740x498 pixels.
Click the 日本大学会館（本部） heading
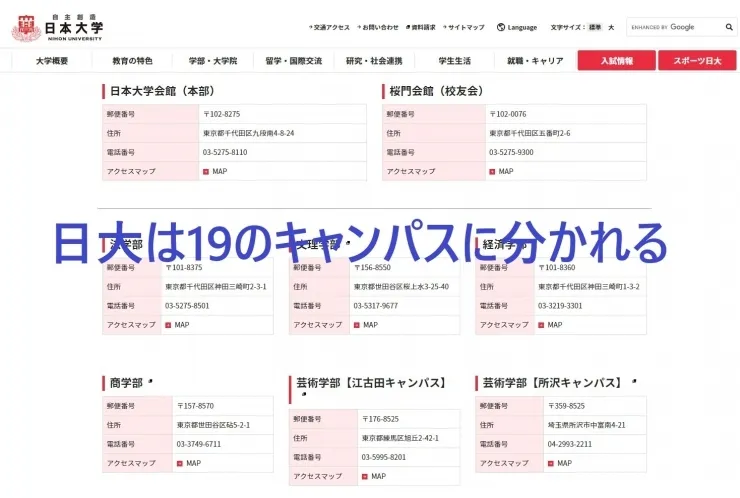click(x=163, y=91)
